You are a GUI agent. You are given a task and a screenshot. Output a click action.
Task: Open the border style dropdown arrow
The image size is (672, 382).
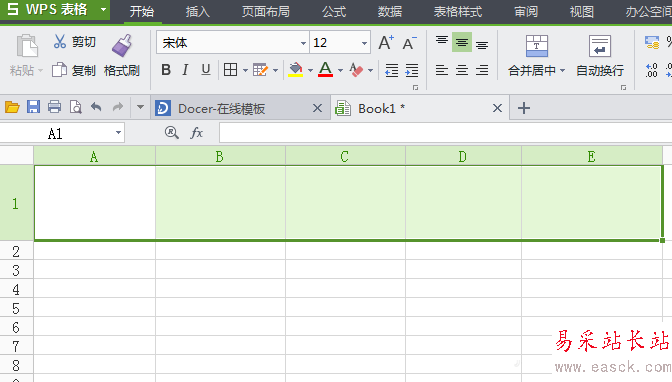click(x=245, y=70)
